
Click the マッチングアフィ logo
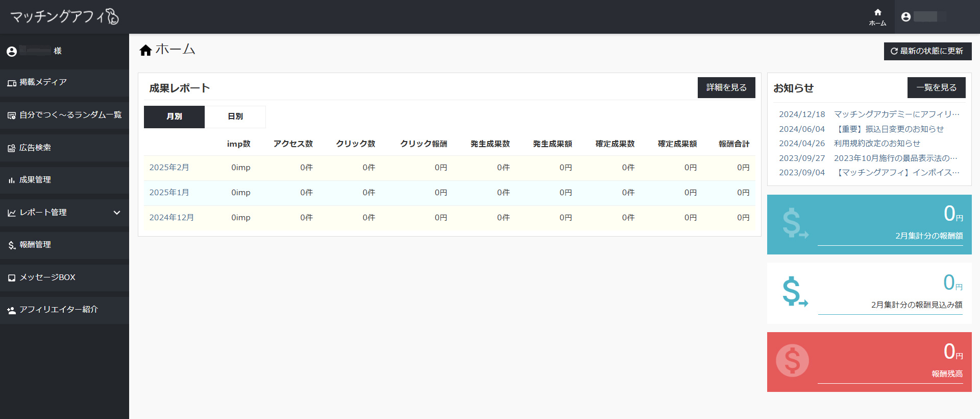(x=64, y=17)
